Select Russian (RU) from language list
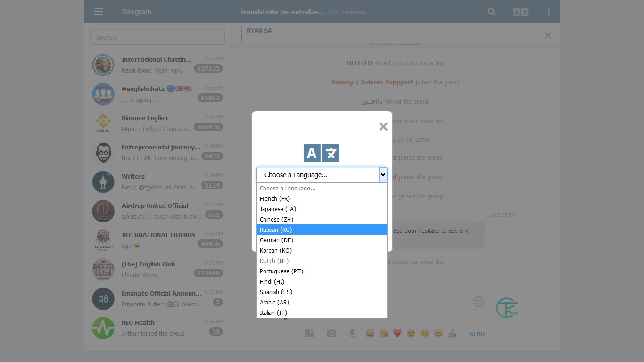This screenshot has height=362, width=644. (x=322, y=230)
